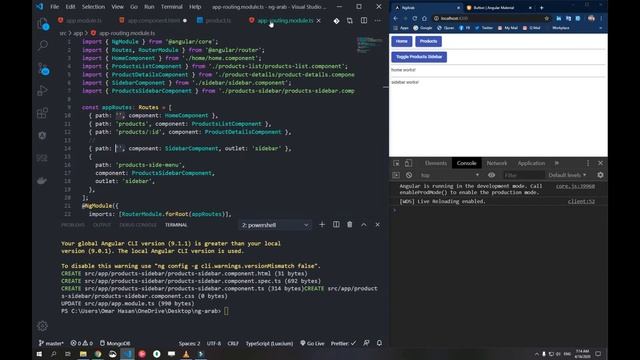Click the master branch in the status bar
The image size is (640, 360).
(x=51, y=343)
